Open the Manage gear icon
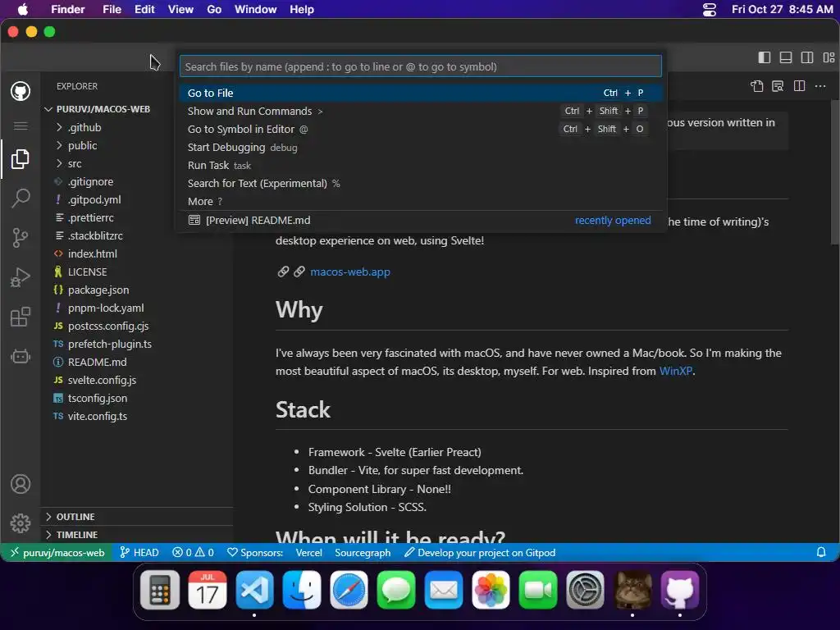The width and height of the screenshot is (840, 630). pos(21,523)
